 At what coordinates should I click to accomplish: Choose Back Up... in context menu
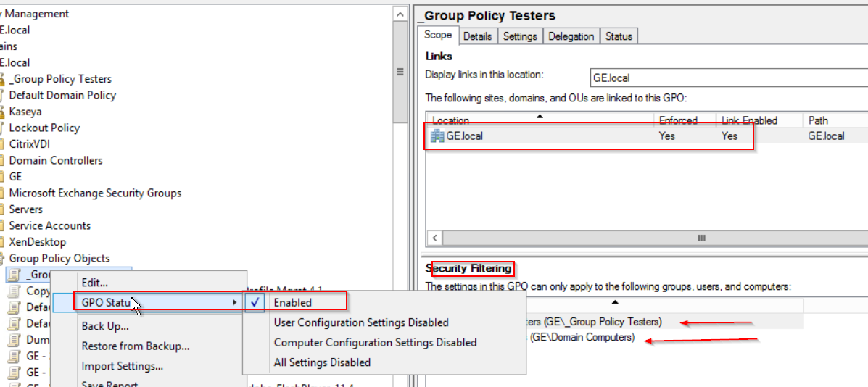tap(148, 326)
